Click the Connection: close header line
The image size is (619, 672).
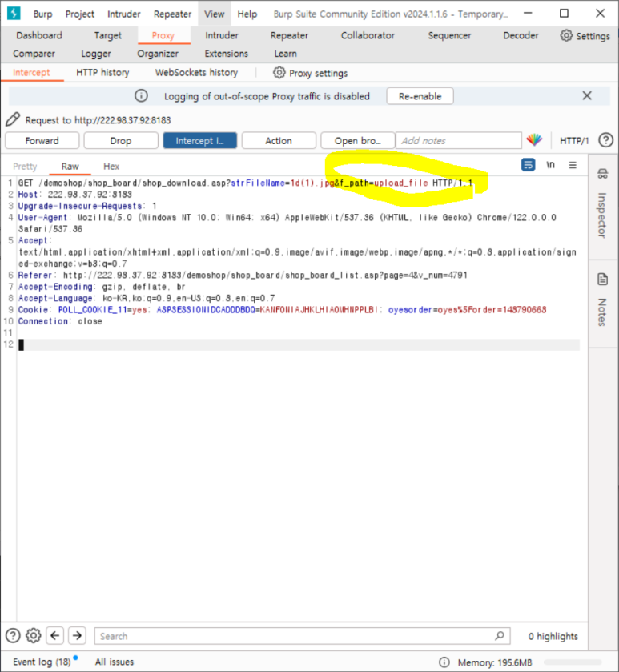60,321
